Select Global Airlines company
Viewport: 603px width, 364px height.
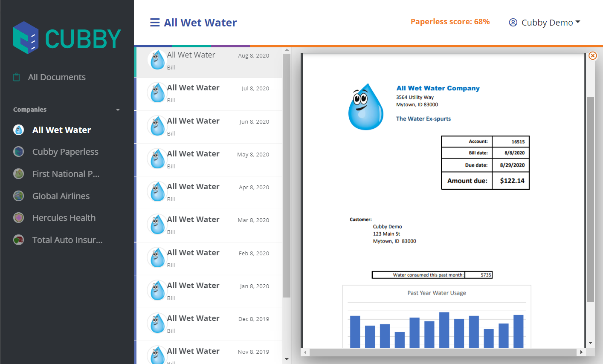tap(61, 196)
